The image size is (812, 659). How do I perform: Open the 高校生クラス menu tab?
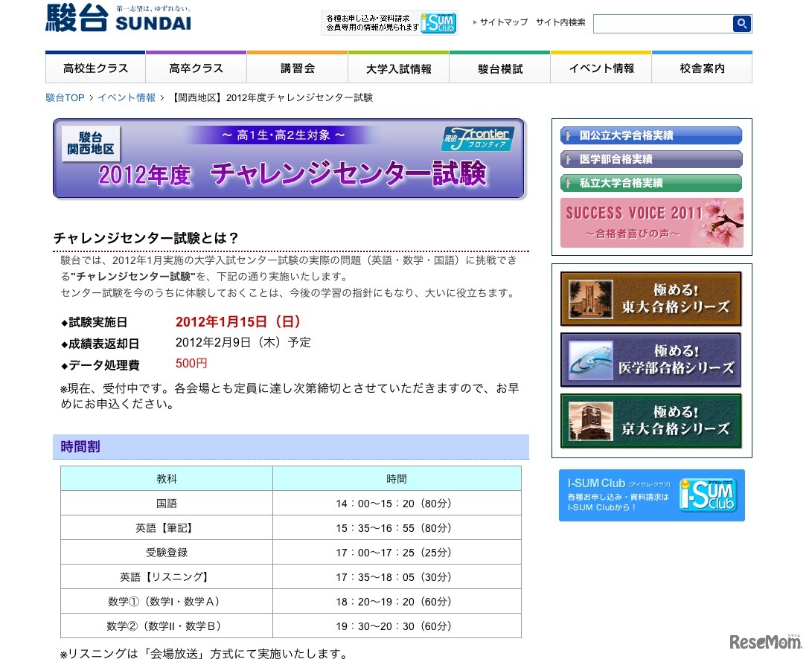pos(95,68)
